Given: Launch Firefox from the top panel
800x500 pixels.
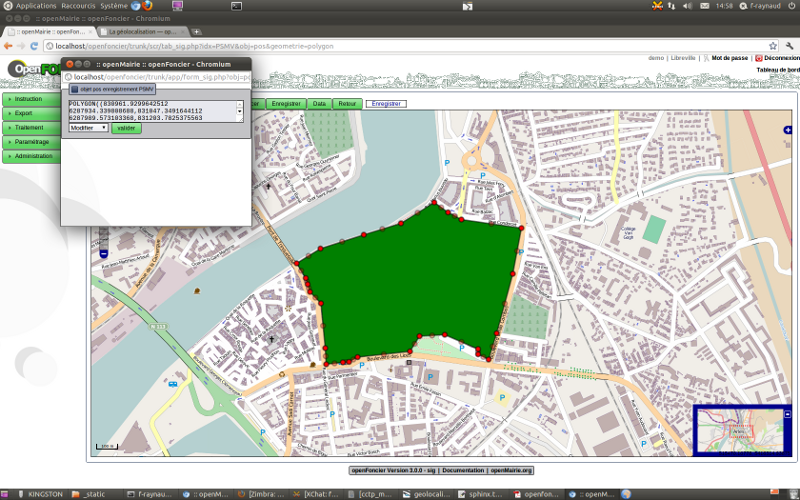Looking at the screenshot, I should (147, 6).
